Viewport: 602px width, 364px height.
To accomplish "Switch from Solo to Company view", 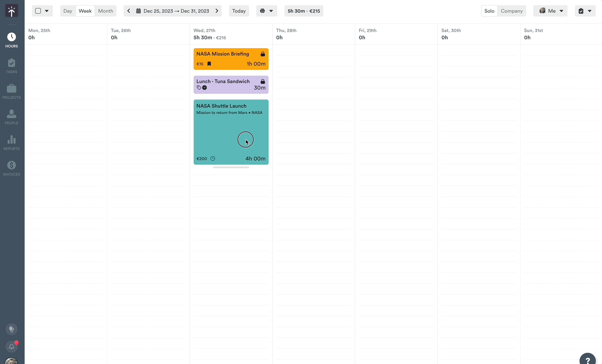I will [x=511, y=11].
